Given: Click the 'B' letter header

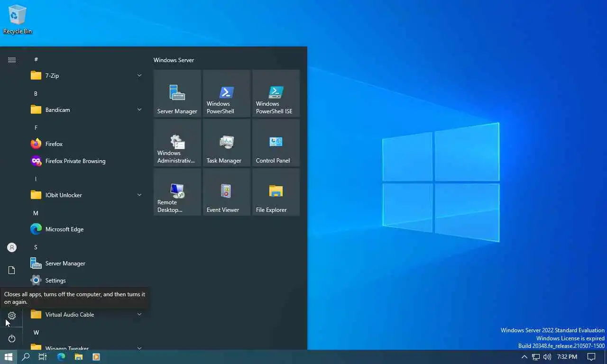Looking at the screenshot, I should [36, 94].
